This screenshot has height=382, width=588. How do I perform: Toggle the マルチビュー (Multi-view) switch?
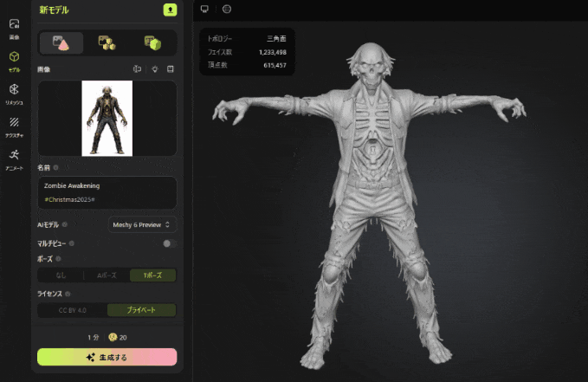(x=169, y=243)
